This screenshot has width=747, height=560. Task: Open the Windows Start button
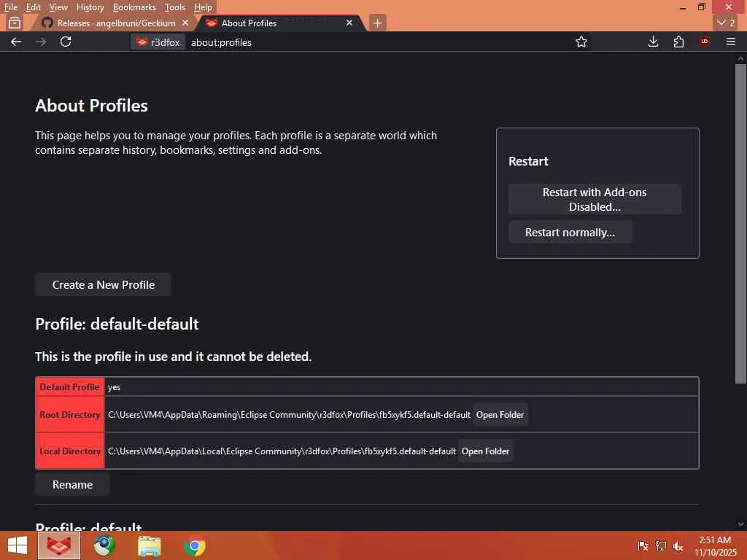pos(18,545)
